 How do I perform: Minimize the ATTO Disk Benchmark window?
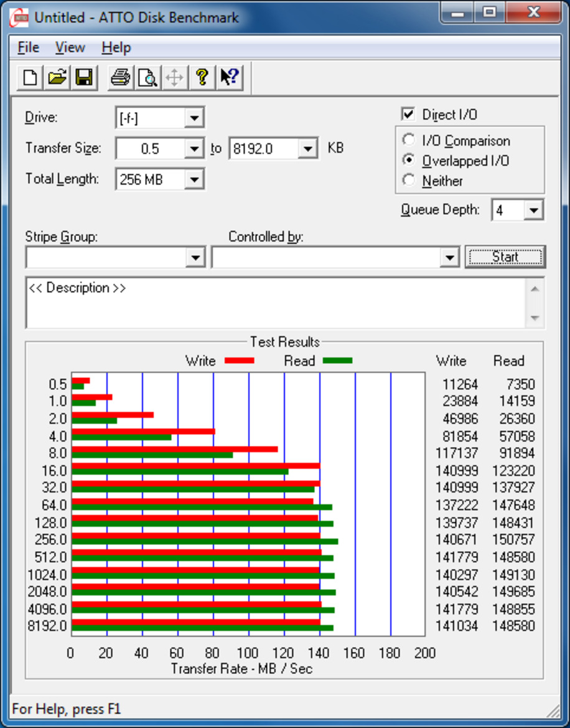[457, 12]
